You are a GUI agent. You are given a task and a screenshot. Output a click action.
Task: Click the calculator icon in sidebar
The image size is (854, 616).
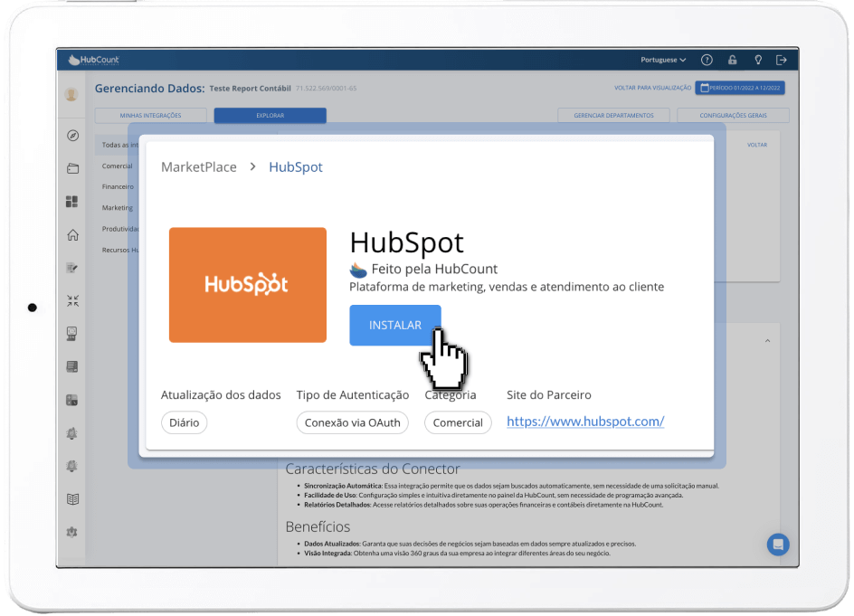(x=71, y=401)
